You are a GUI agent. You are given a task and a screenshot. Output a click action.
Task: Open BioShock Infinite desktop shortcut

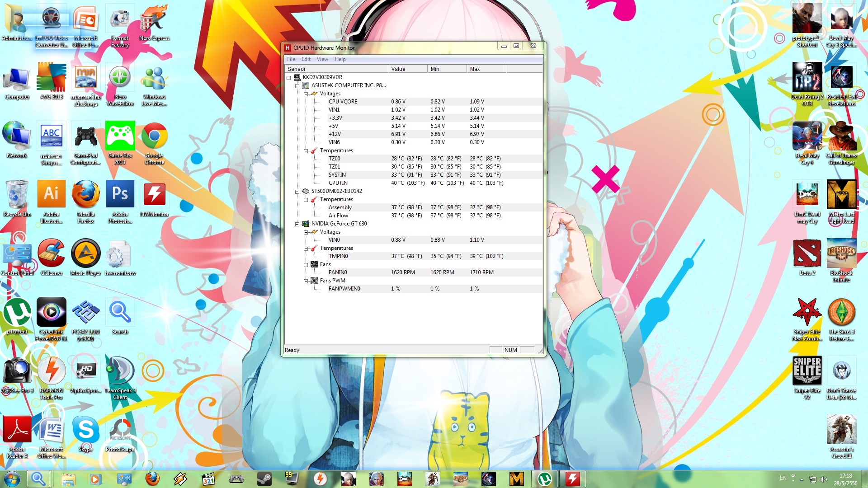click(841, 254)
